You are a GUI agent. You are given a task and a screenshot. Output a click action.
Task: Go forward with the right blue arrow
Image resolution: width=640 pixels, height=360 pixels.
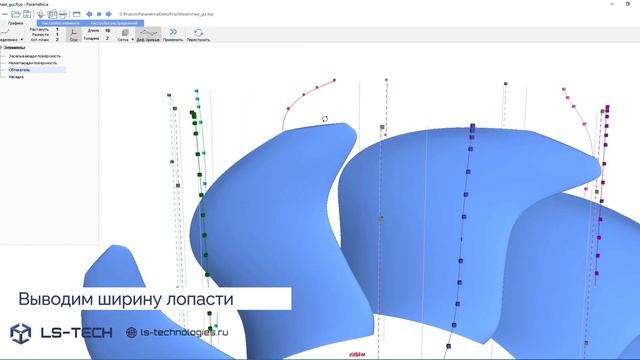click(109, 14)
